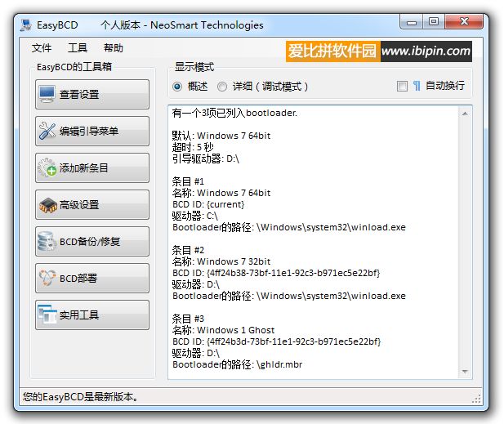Select 详细（调试模式）radio button
Image resolution: width=504 pixels, height=424 pixels.
click(x=222, y=87)
